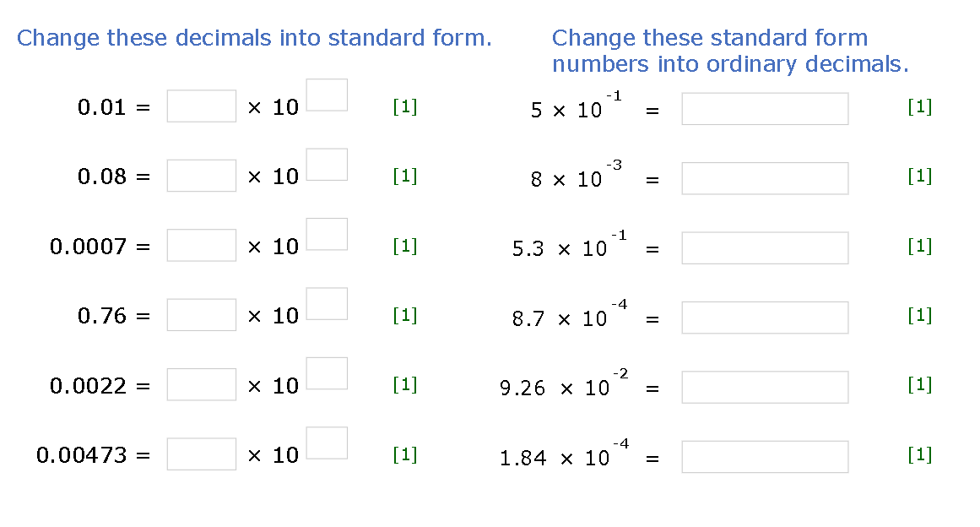Click the answer box for 9.26 × 10⁻²
This screenshot has width=980, height=527.
coord(764,387)
